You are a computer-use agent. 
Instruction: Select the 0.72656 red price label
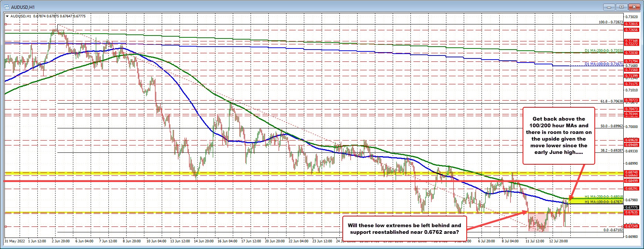click(x=631, y=30)
